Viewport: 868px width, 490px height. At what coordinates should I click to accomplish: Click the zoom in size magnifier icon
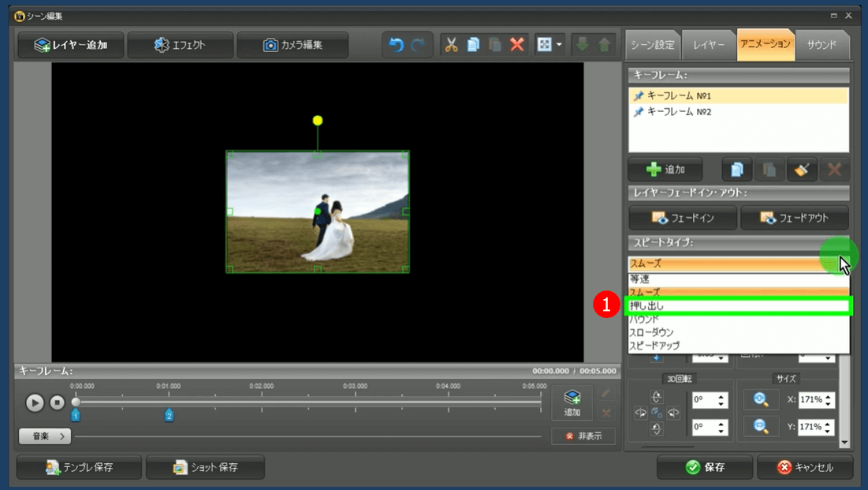click(x=761, y=400)
